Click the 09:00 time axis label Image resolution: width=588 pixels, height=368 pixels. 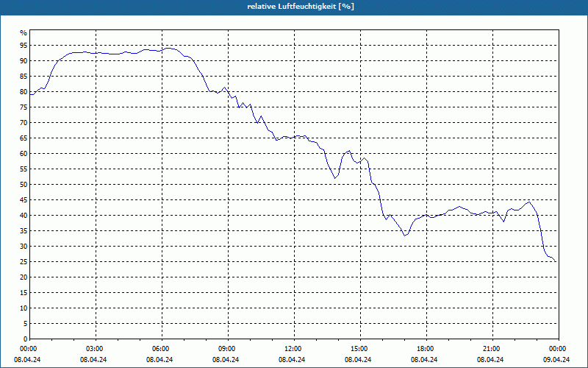[x=228, y=349]
